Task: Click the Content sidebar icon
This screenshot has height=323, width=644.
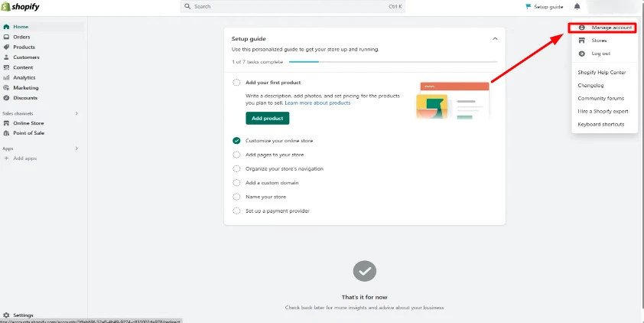Action: (6, 67)
